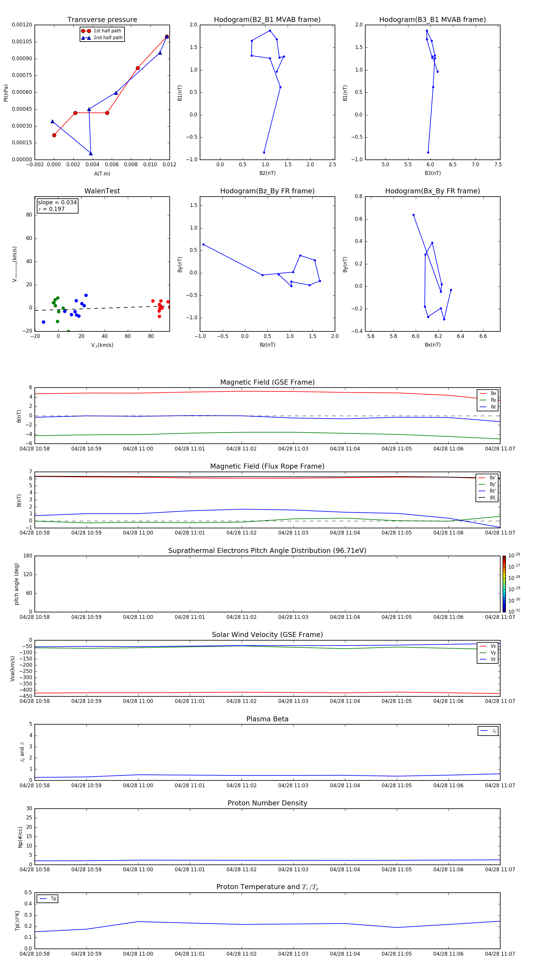The width and height of the screenshot is (535, 980).
Task: Select the "0.00120" tick in Transverse pressure
Action: 22,25
